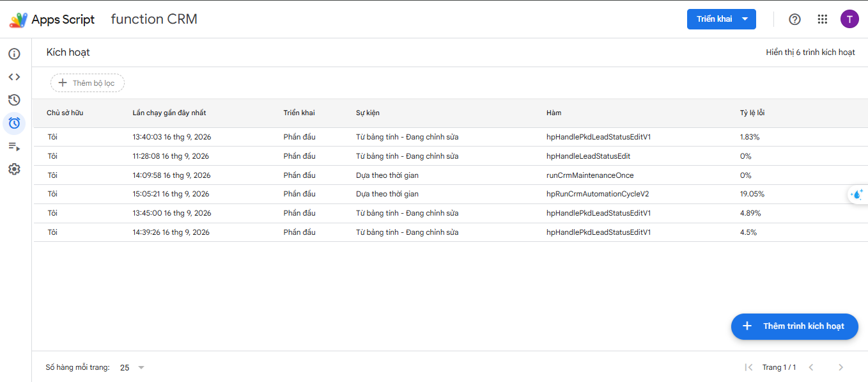Select the Triggers alarm clock icon
Image resolution: width=868 pixels, height=382 pixels.
click(14, 123)
